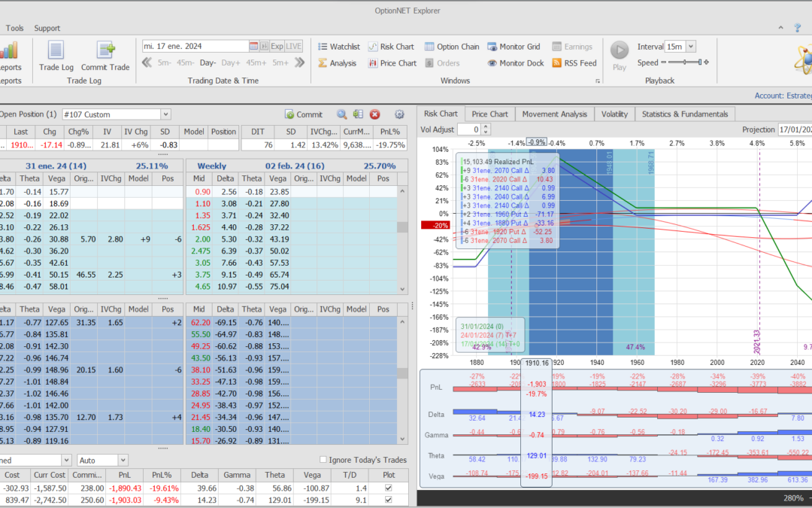Open the calendar date picker icon
The image size is (812, 508).
pyautogui.click(x=253, y=46)
